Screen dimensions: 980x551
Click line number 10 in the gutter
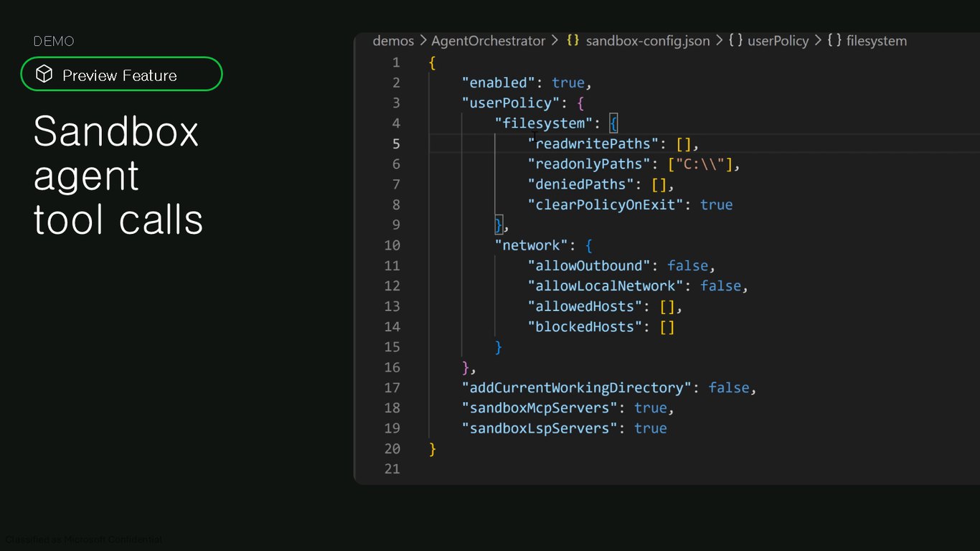[392, 245]
